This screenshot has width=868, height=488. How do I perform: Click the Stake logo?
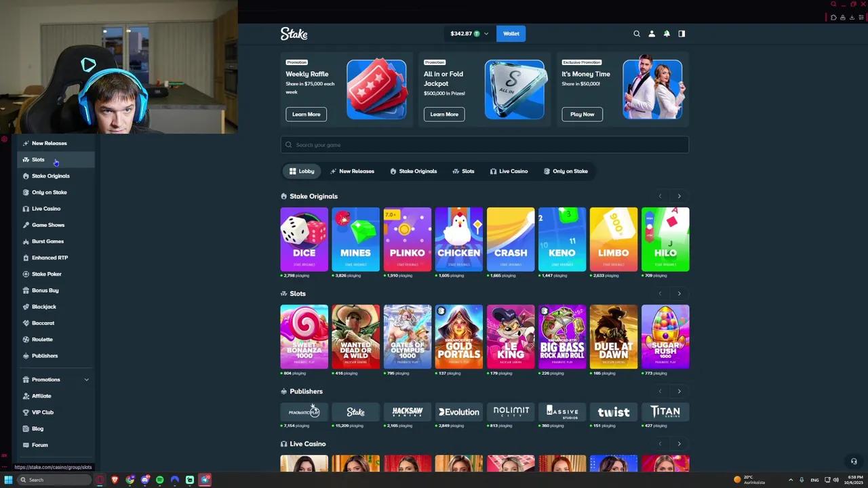(294, 34)
